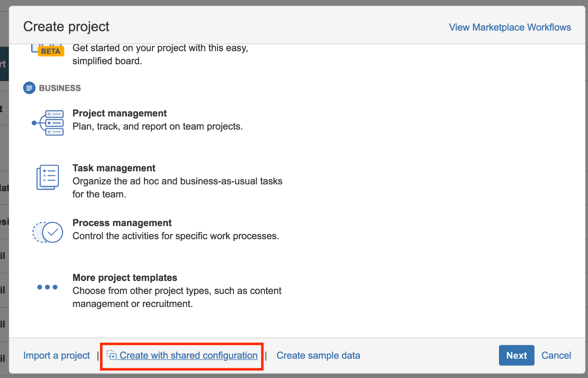
Task: Click the Business category circle icon
Action: click(29, 88)
